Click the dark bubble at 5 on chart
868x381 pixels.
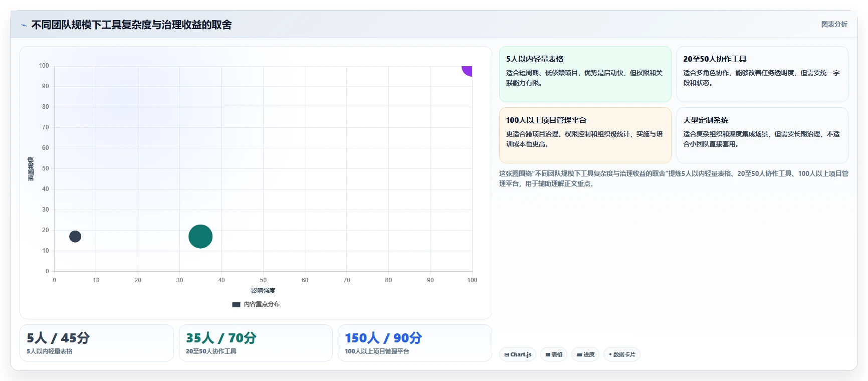75,236
